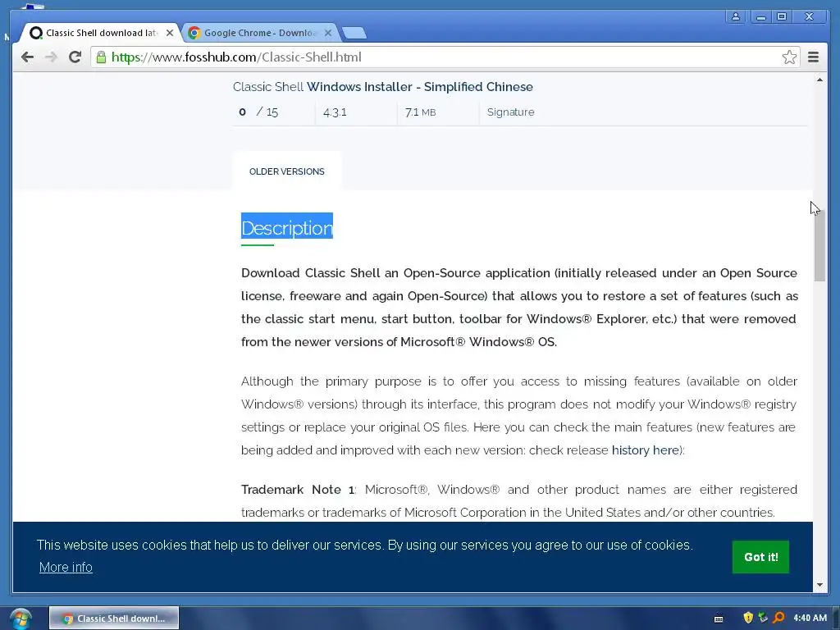Click the 4.3.1 version number
Image resolution: width=840 pixels, height=630 pixels.
point(335,112)
